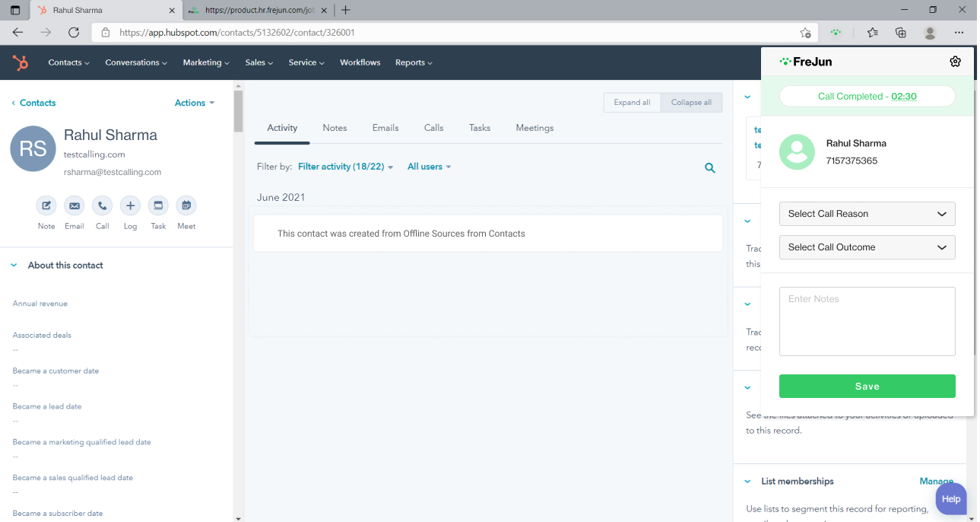The image size is (980, 522).
Task: Open the Conversations menu
Action: (x=136, y=62)
